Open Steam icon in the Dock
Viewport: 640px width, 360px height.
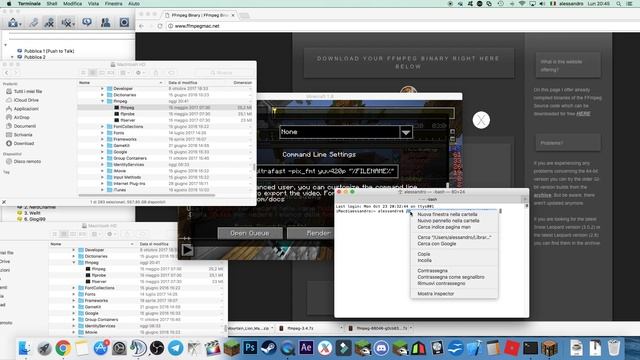tap(269, 348)
